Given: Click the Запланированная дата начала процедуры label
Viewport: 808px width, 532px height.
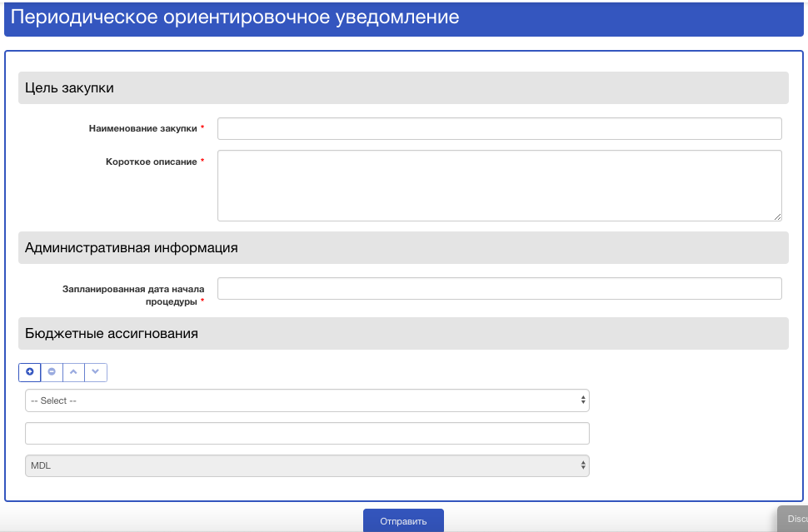Looking at the screenshot, I should click(133, 295).
